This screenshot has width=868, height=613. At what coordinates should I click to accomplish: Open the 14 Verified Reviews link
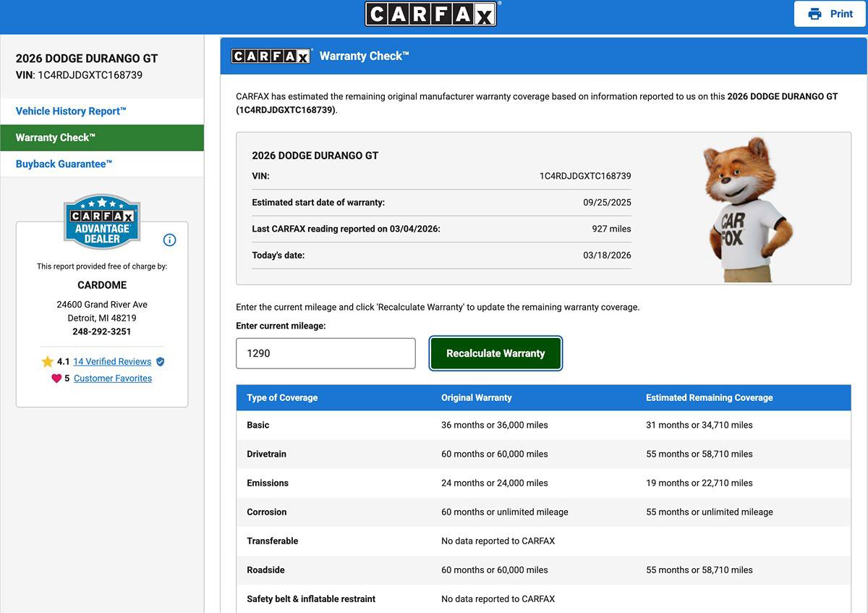coord(112,362)
